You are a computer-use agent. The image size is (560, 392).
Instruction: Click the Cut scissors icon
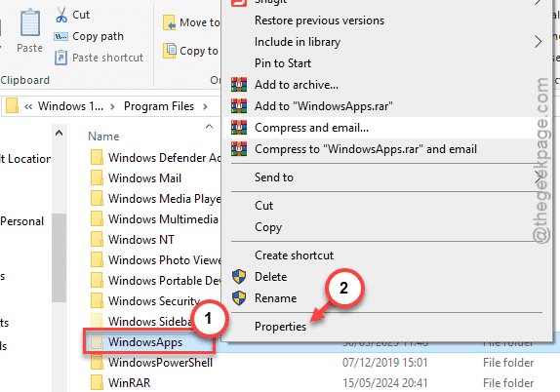(x=61, y=15)
